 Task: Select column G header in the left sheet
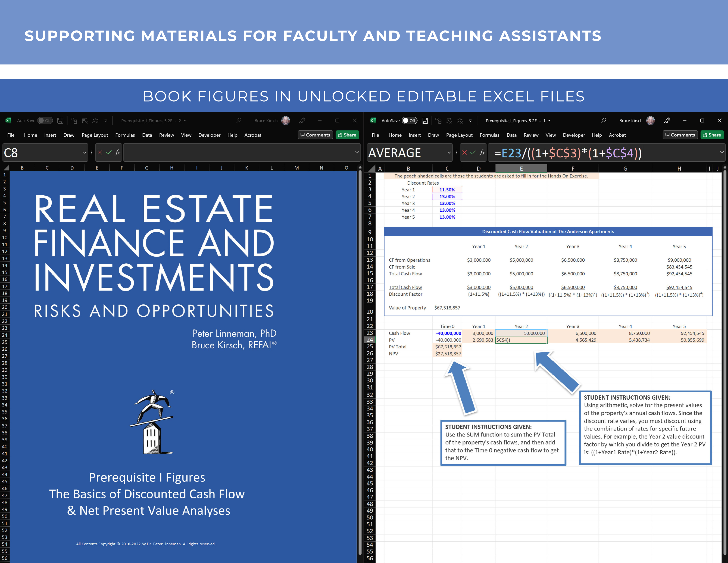[x=147, y=168]
